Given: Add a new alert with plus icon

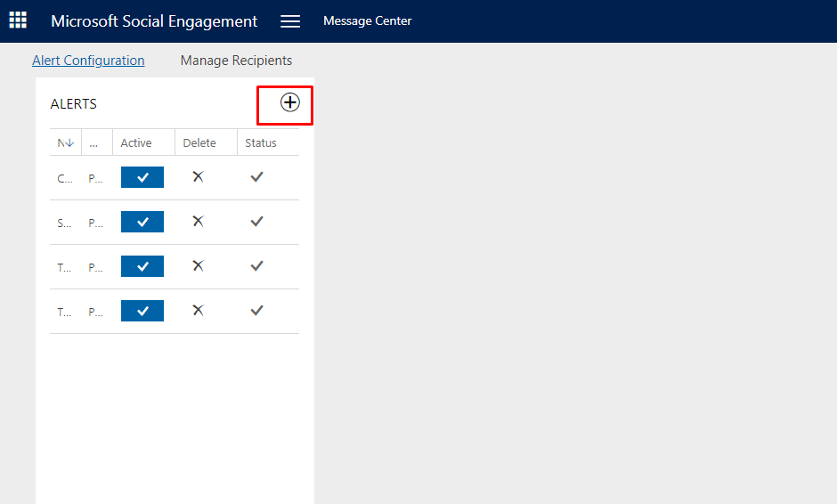Looking at the screenshot, I should 290,102.
